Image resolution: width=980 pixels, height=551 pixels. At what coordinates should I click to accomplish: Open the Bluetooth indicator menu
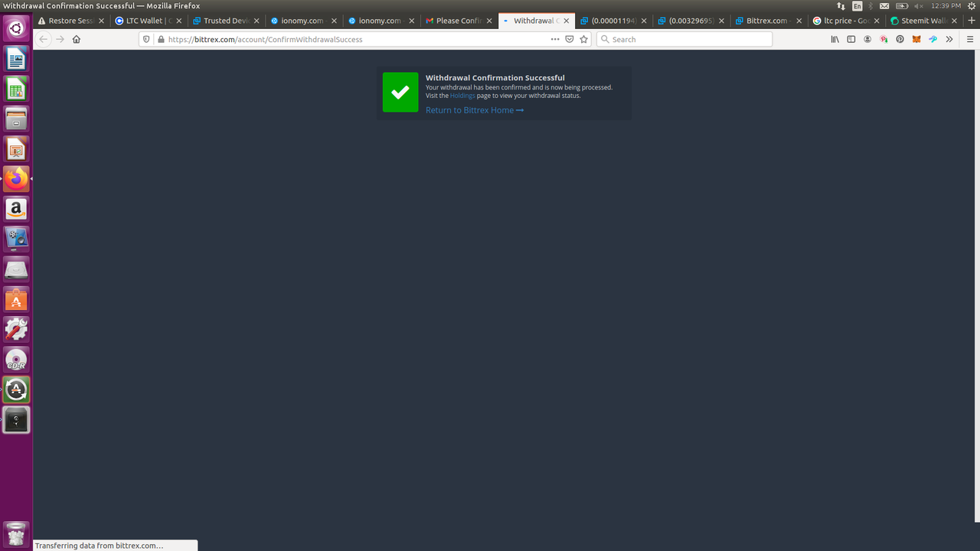[x=871, y=6]
